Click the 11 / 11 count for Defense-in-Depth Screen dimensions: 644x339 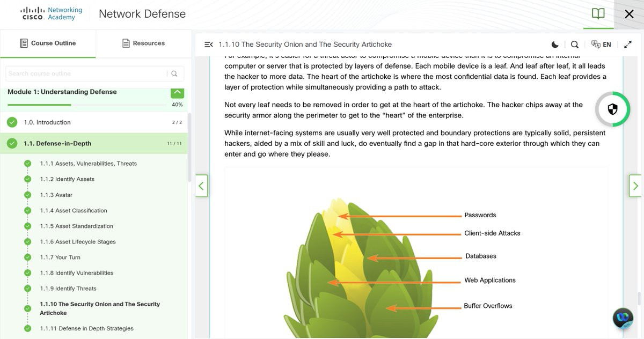174,143
